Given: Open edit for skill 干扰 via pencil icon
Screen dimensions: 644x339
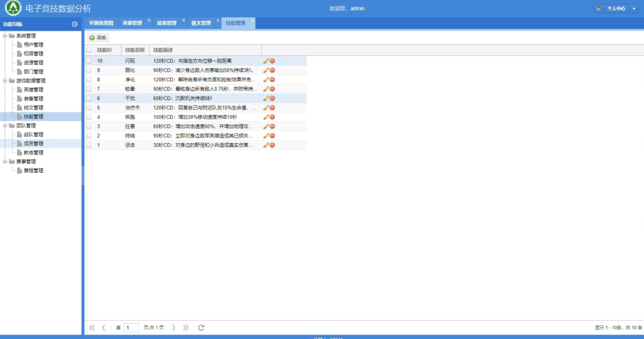Looking at the screenshot, I should click(x=266, y=98).
